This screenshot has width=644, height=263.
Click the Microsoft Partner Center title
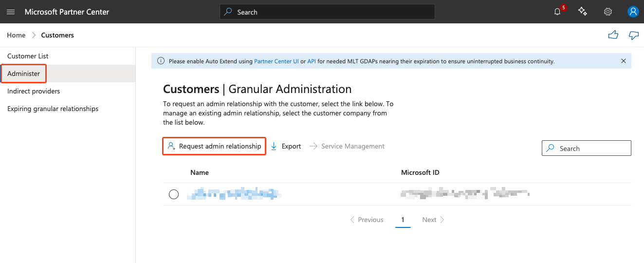(x=67, y=12)
